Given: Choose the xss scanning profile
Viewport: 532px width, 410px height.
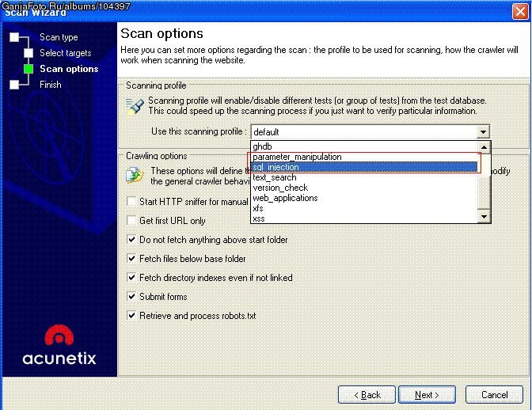Looking at the screenshot, I should pos(259,218).
